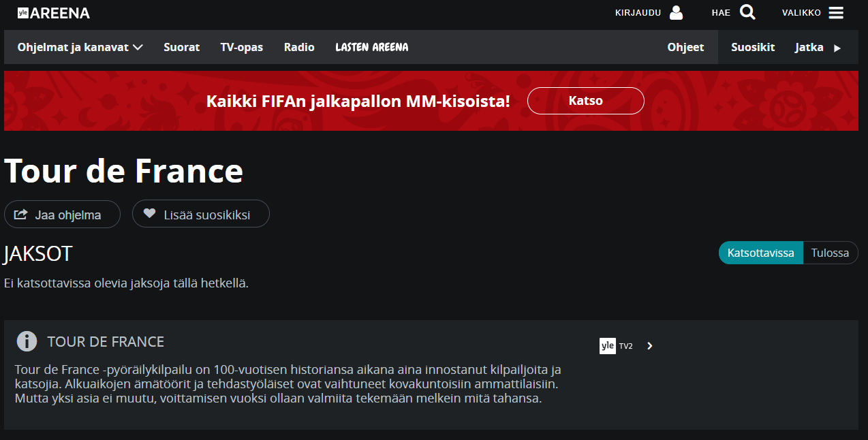The height and width of the screenshot is (440, 868).
Task: Switch episode filter to Tulossa
Action: click(831, 252)
